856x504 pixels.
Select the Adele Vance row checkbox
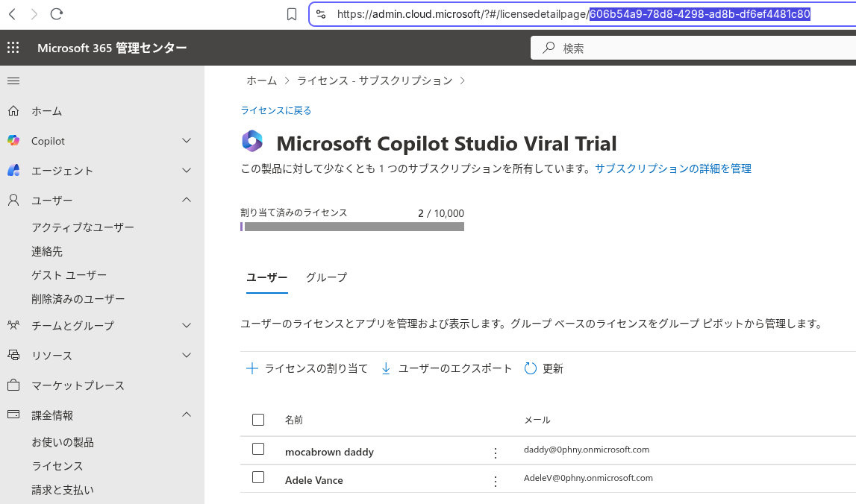(x=258, y=477)
